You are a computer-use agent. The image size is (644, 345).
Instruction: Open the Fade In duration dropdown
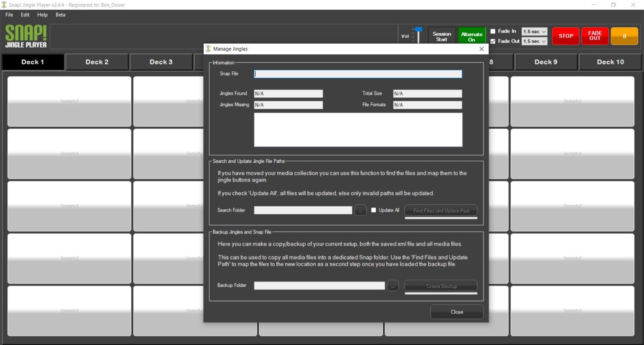pyautogui.click(x=535, y=31)
